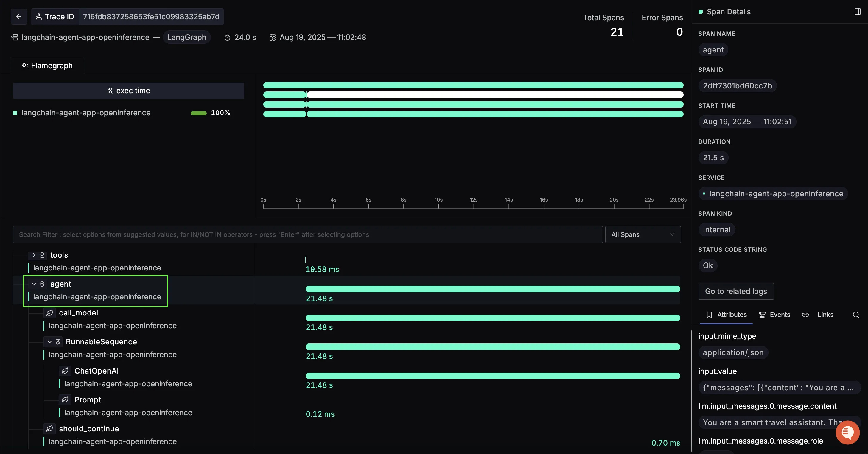Open the Flamegraph tab
868x454 pixels.
click(x=48, y=65)
